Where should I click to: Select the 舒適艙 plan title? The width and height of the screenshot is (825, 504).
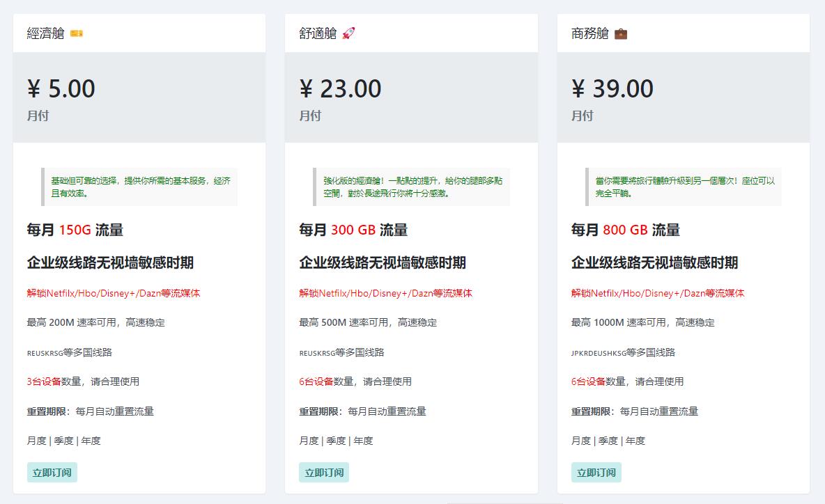coord(318,33)
